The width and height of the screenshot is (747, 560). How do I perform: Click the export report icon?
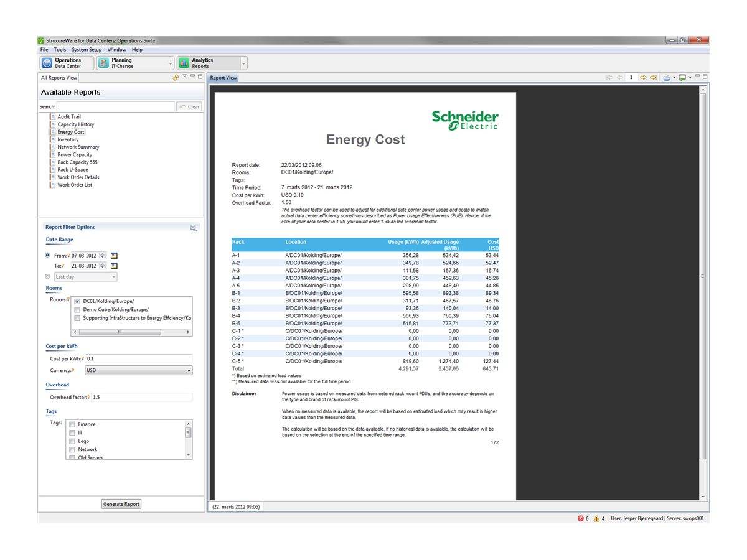point(682,77)
